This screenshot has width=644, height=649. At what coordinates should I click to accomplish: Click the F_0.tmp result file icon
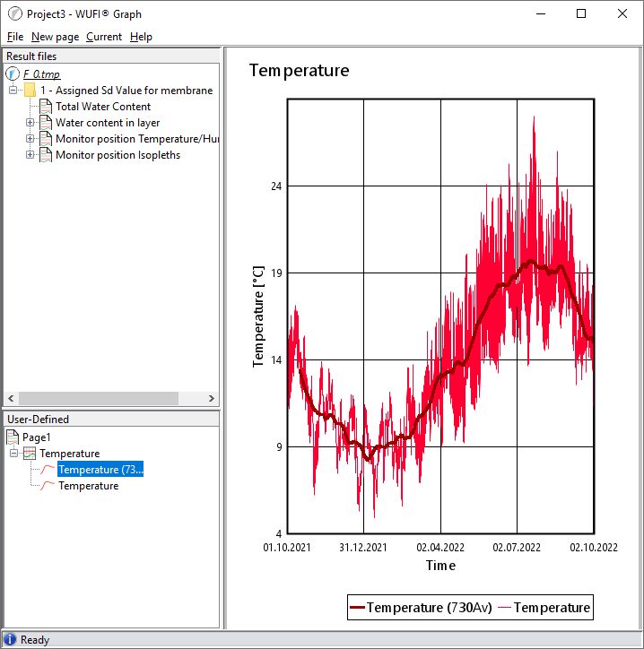coord(13,74)
